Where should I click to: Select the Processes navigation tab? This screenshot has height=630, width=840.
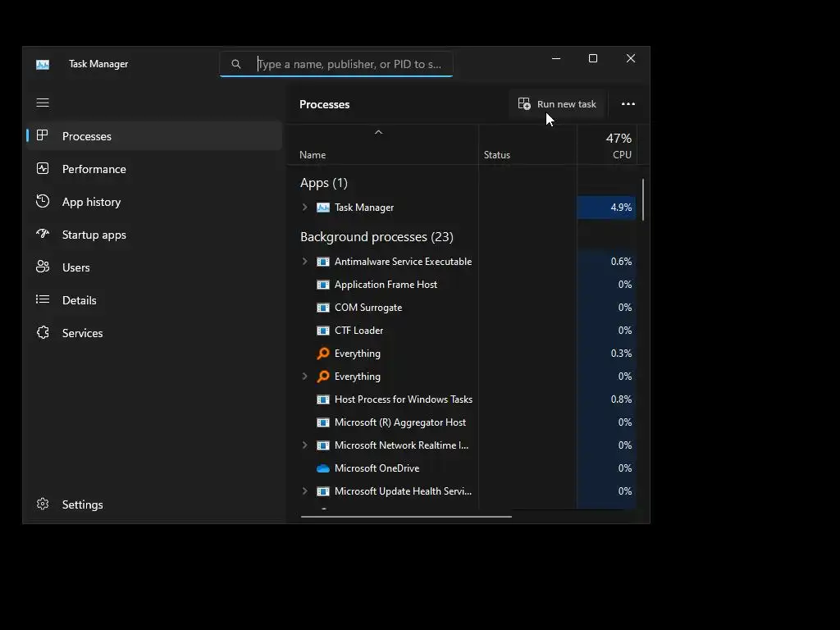87,136
